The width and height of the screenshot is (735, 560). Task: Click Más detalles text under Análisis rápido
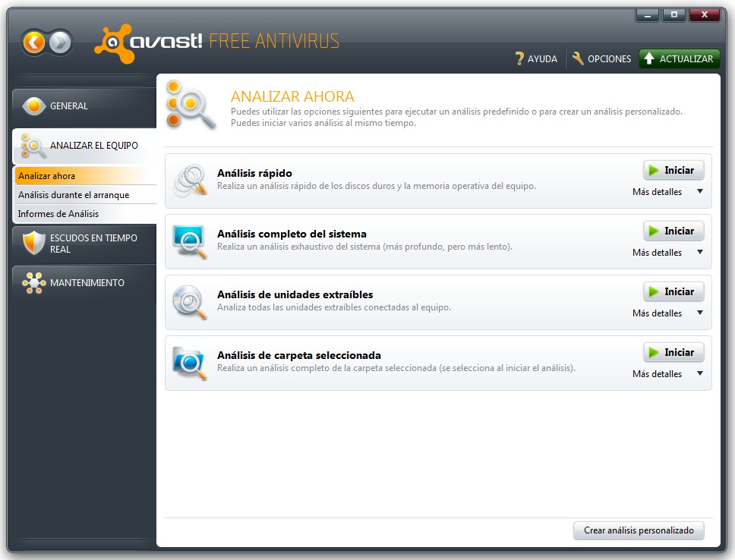pos(657,192)
